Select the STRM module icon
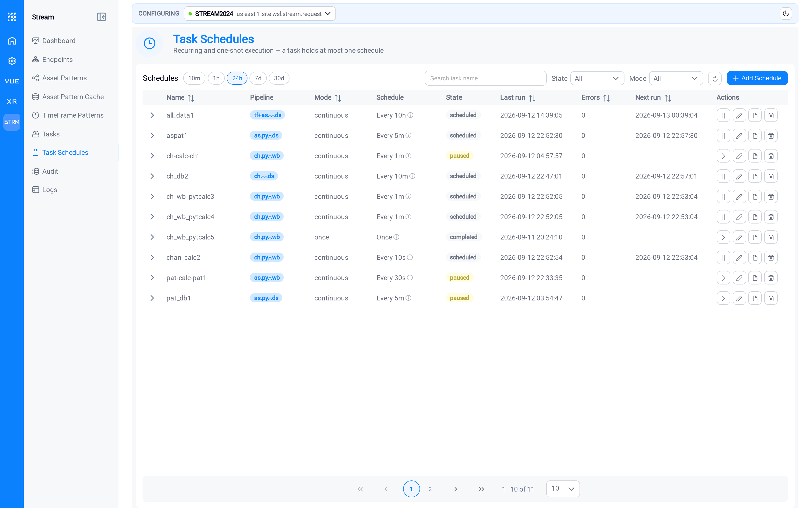This screenshot has width=812, height=508. (12, 122)
